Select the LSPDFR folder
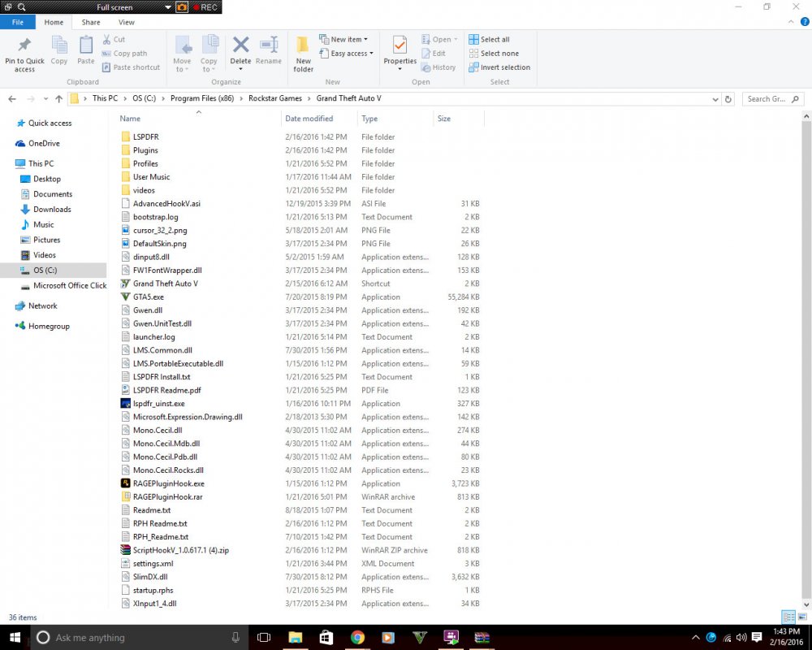Image resolution: width=812 pixels, height=650 pixels. pyautogui.click(x=146, y=136)
